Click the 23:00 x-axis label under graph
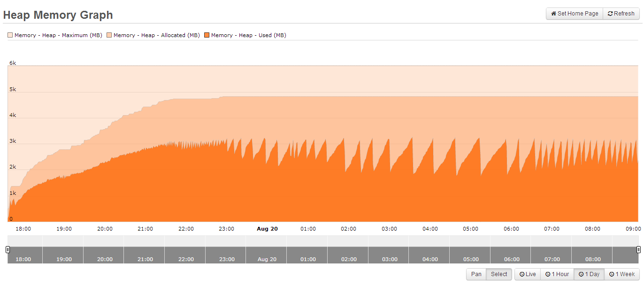This screenshot has width=644, height=286. 227,229
